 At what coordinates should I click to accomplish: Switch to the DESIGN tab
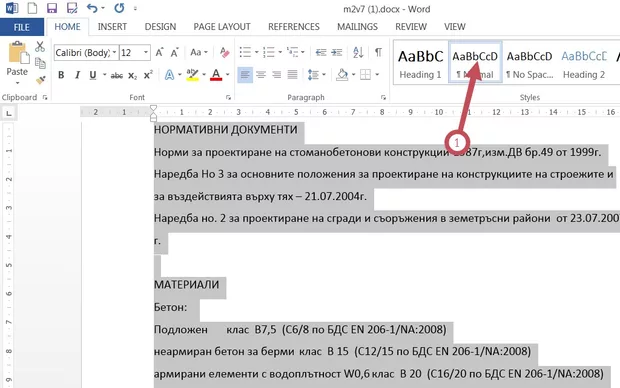coord(160,27)
